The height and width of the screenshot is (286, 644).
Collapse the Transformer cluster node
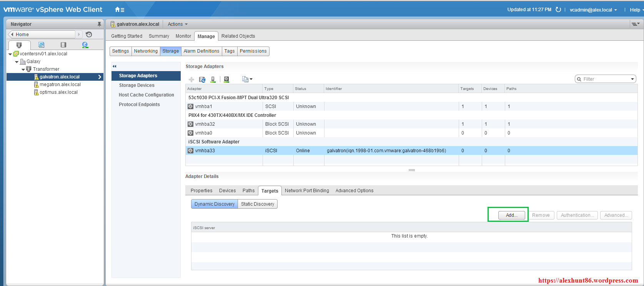click(23, 70)
